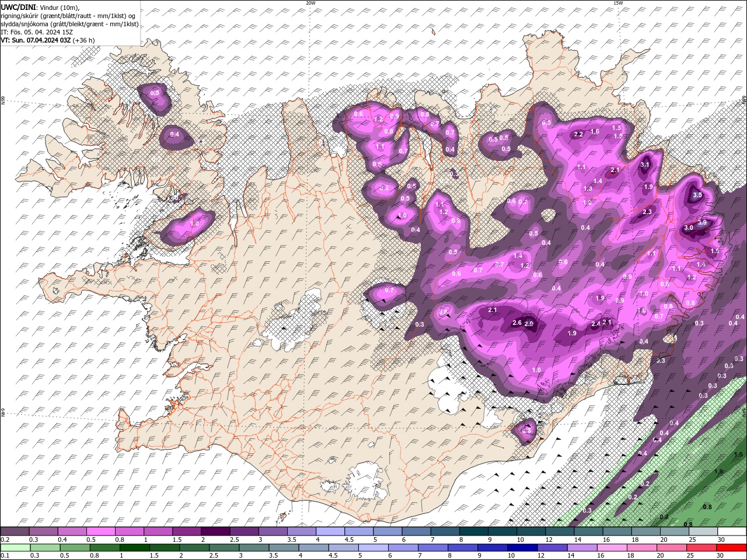
Task: Click the 20W longitude label
Action: coord(310,3)
